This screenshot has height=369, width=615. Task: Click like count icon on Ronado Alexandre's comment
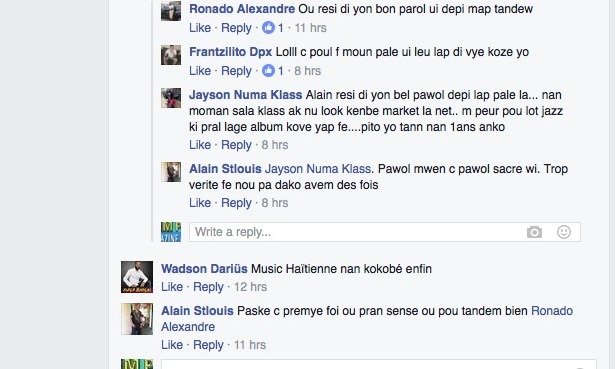click(268, 28)
